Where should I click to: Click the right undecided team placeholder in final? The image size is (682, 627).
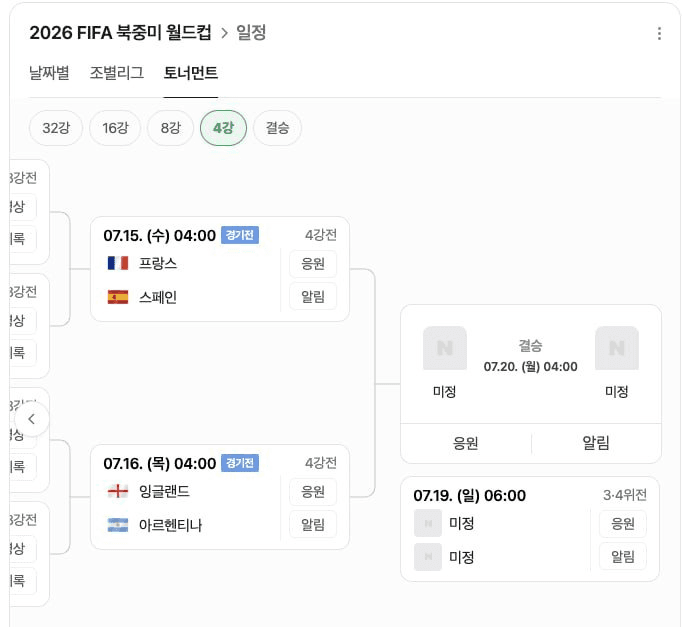coord(617,348)
